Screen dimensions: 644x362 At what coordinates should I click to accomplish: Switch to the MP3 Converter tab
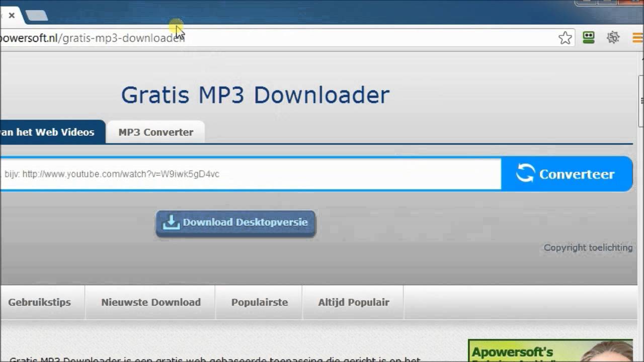point(155,132)
